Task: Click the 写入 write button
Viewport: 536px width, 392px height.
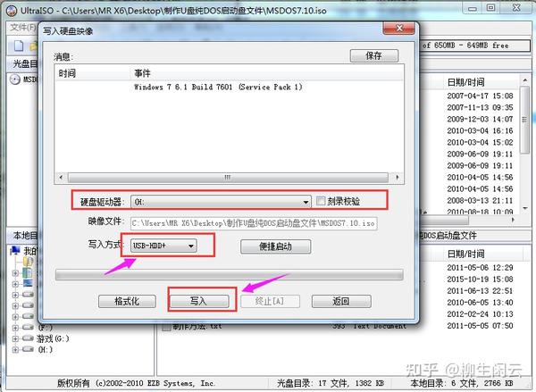Action: coord(199,301)
